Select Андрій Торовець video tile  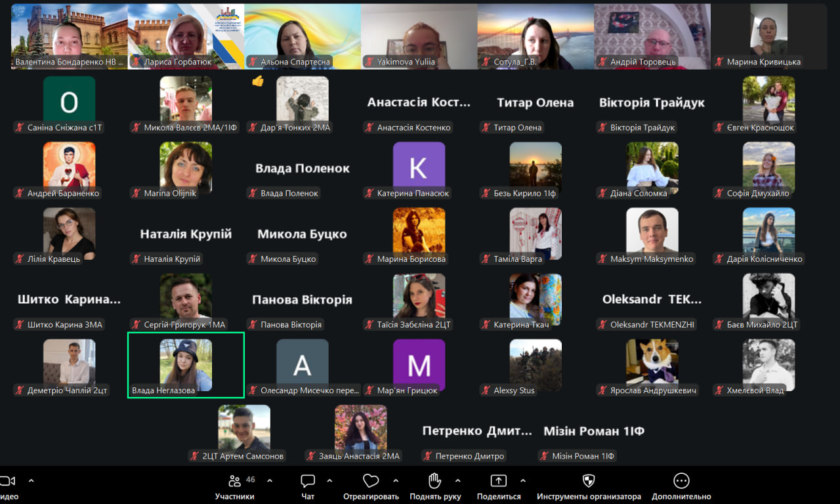coord(652,36)
